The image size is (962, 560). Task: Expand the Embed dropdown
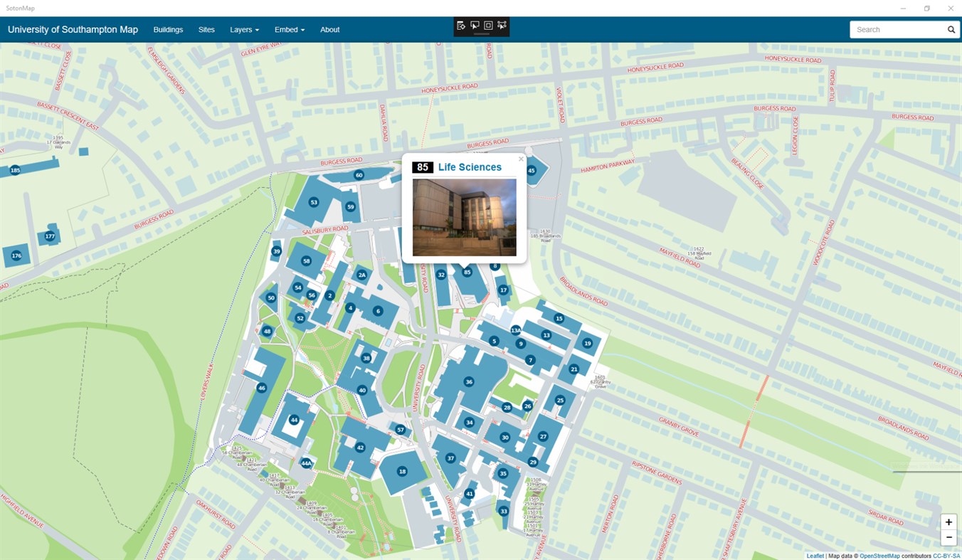[x=289, y=29]
